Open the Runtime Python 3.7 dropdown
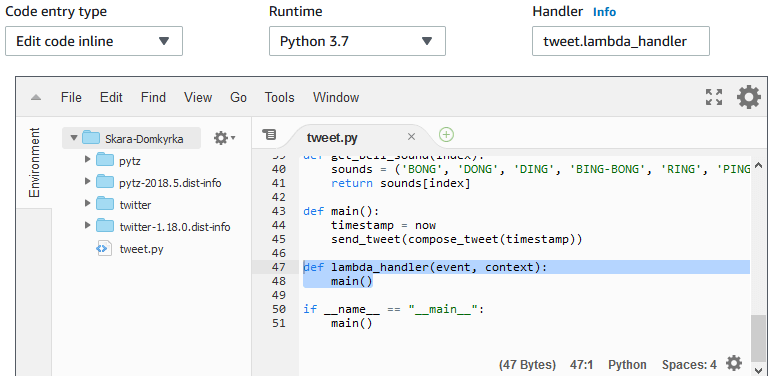 pyautogui.click(x=357, y=41)
